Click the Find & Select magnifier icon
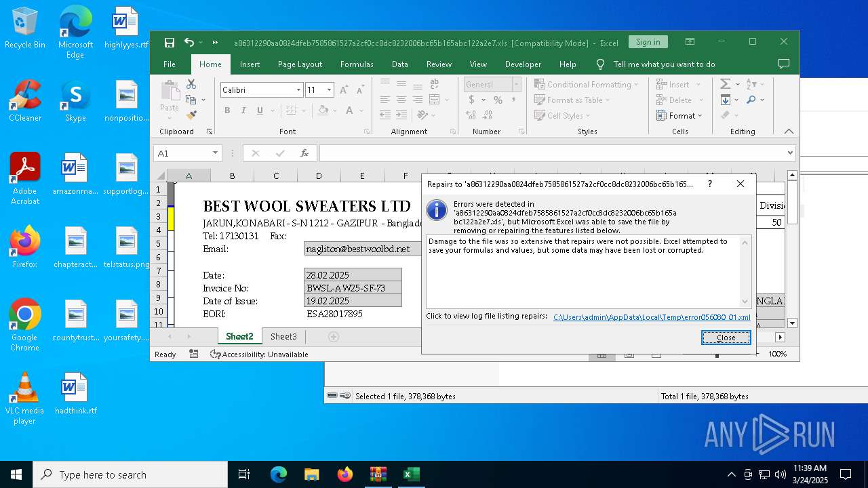 [751, 100]
